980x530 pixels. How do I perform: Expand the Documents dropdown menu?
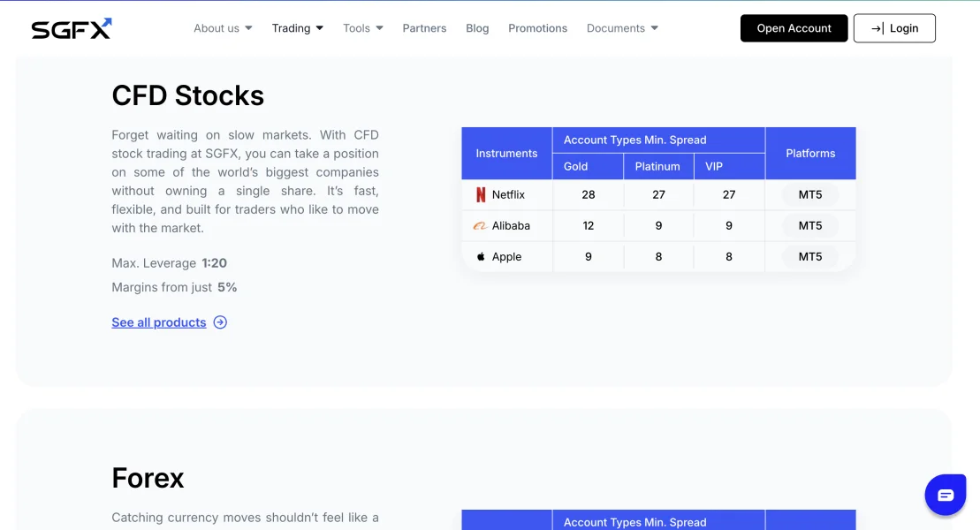click(x=622, y=28)
